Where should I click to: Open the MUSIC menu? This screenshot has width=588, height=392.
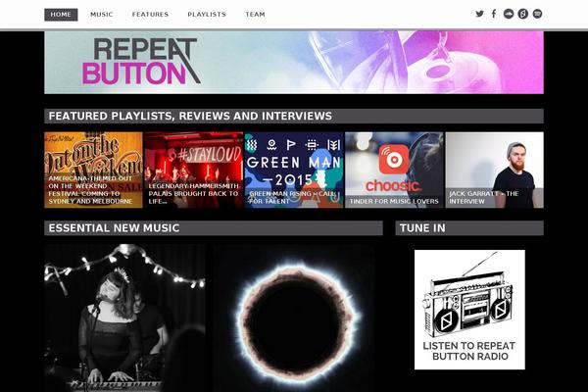101,15
